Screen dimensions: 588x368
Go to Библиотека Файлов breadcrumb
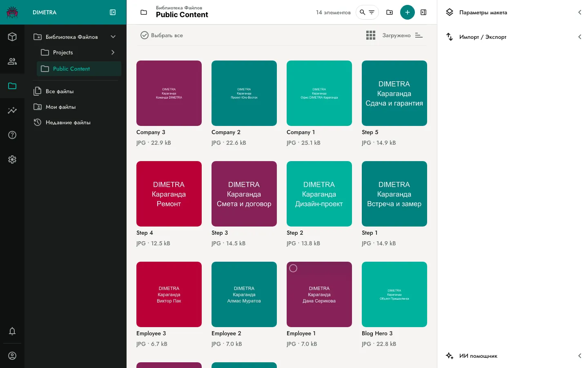coord(179,8)
